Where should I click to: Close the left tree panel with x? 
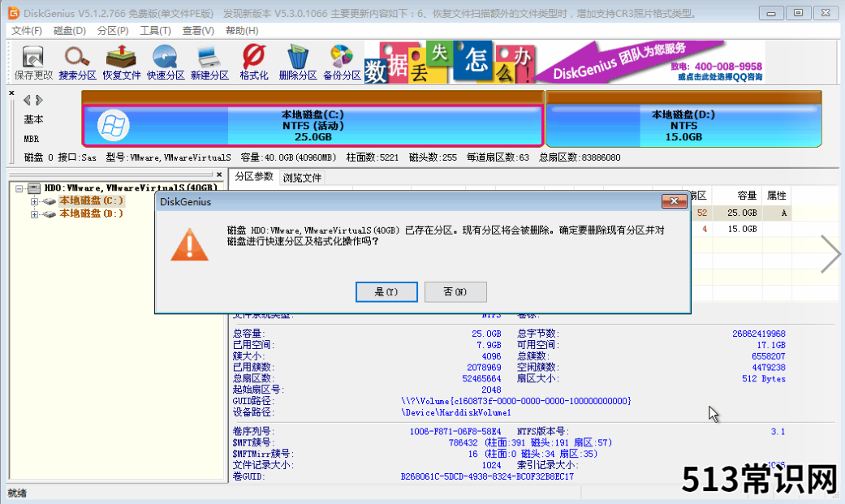click(x=219, y=174)
